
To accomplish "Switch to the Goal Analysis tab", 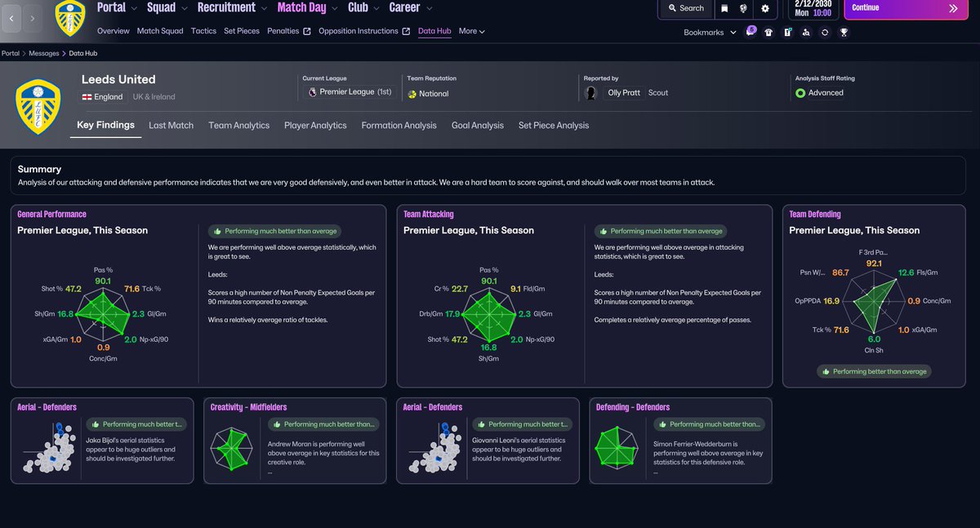I will 478,126.
